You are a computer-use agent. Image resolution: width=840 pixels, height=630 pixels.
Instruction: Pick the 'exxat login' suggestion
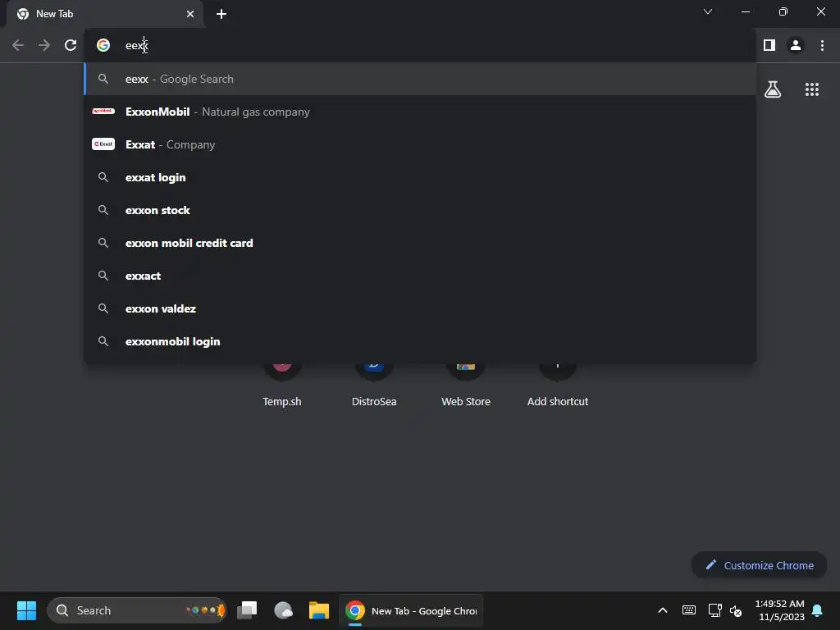point(420,177)
